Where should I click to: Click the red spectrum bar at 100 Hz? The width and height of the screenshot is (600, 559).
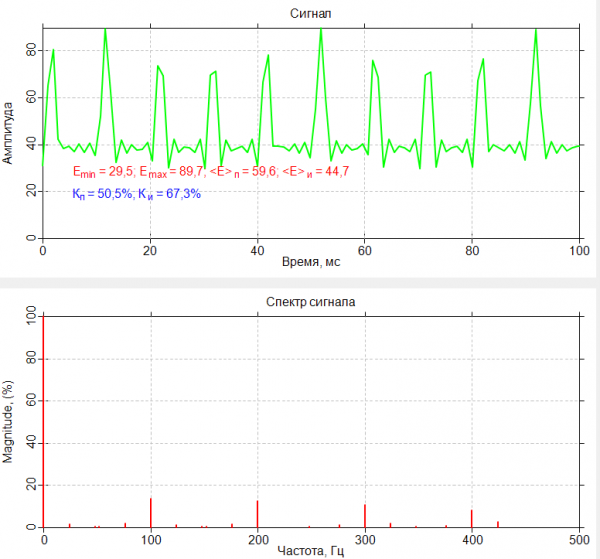[x=151, y=513]
